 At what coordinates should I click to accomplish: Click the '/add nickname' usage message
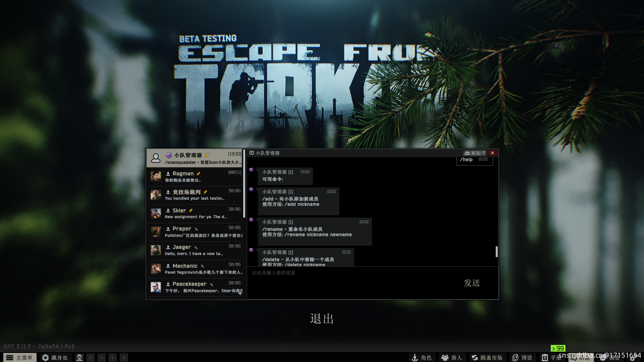pyautogui.click(x=299, y=201)
